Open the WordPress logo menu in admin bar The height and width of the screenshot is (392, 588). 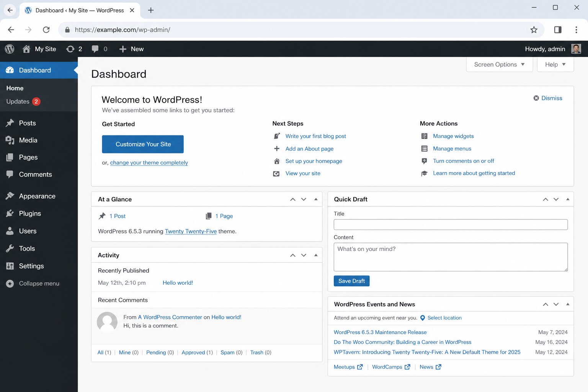pos(10,49)
